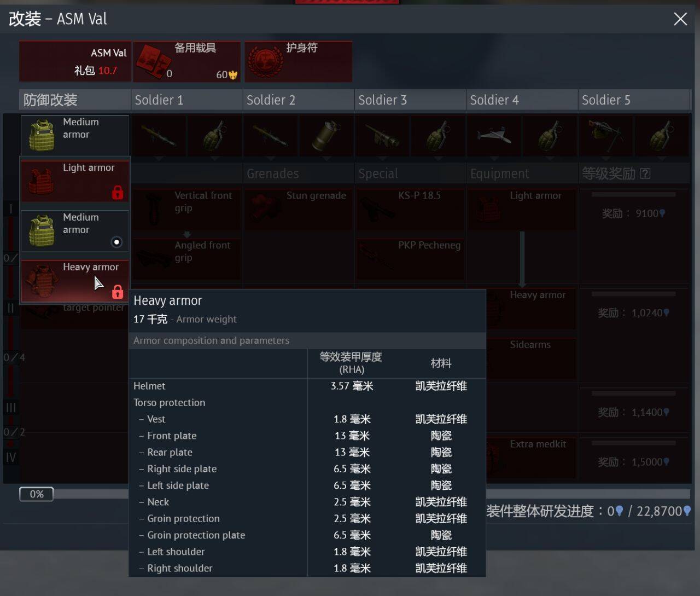Image resolution: width=700 pixels, height=596 pixels.
Task: Click the red lock on Heavy armor option
Action: [117, 292]
